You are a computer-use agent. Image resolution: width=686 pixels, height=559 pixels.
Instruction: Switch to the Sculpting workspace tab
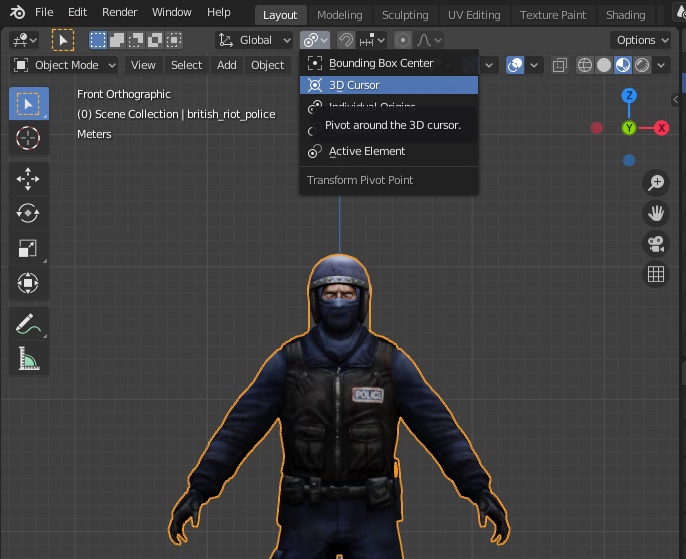(x=405, y=15)
